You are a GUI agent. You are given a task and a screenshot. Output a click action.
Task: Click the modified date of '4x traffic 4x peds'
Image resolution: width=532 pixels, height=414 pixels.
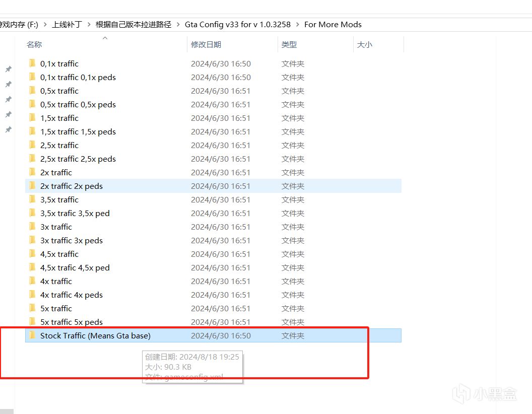[x=221, y=295]
